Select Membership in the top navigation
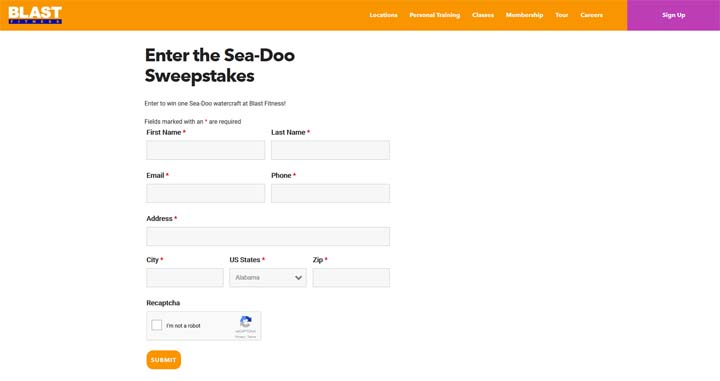720x381 pixels. [524, 15]
